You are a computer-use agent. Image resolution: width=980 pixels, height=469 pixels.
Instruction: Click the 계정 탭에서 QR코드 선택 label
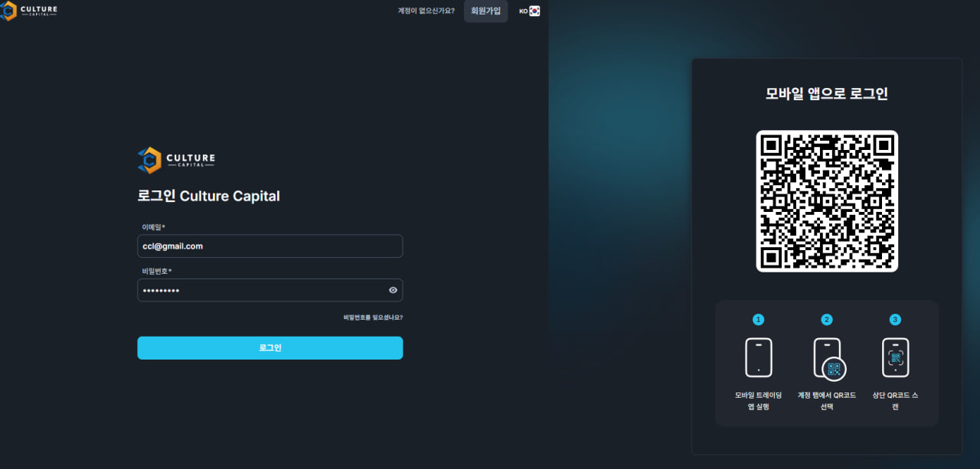[827, 401]
